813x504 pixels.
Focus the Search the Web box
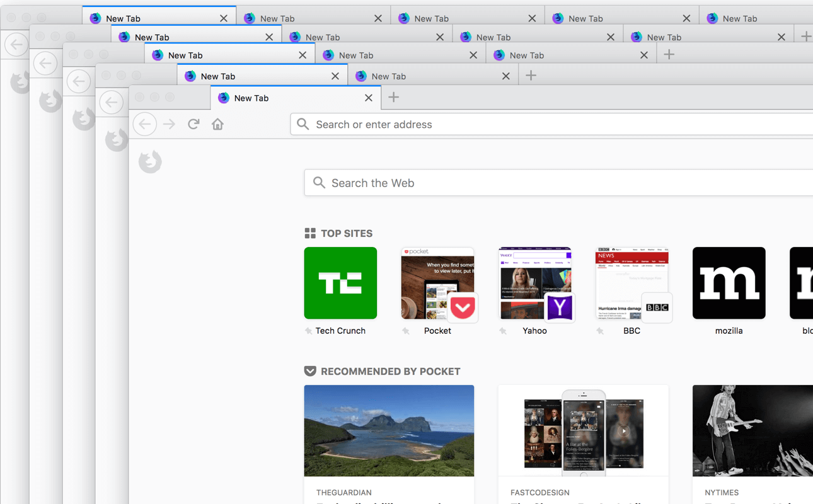tap(558, 183)
